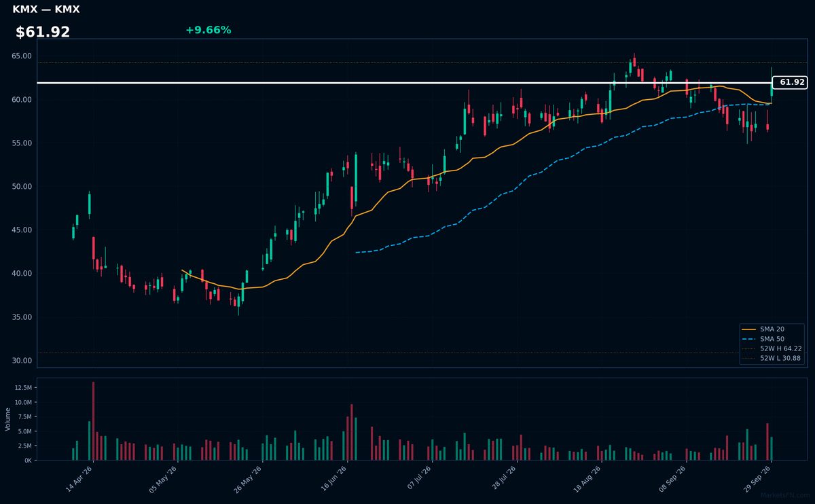
Task: Click the 45.00 price axis label
Action: point(22,230)
